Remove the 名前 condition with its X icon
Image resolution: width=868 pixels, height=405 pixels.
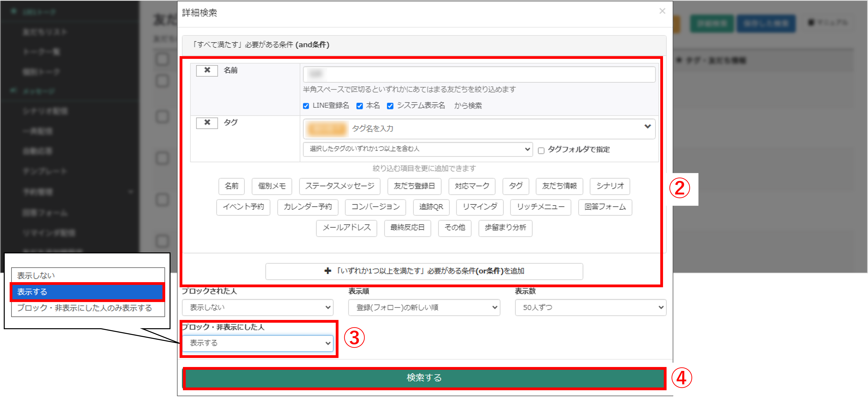[x=207, y=70]
